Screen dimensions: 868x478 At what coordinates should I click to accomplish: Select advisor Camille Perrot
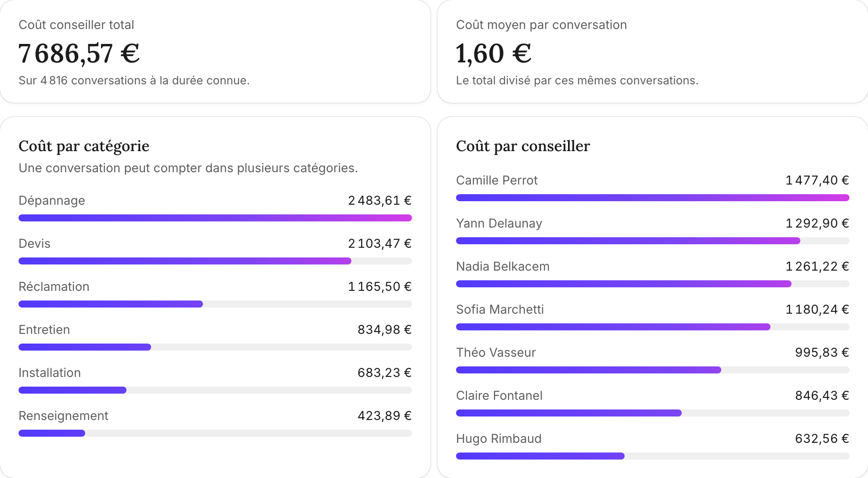point(497,180)
